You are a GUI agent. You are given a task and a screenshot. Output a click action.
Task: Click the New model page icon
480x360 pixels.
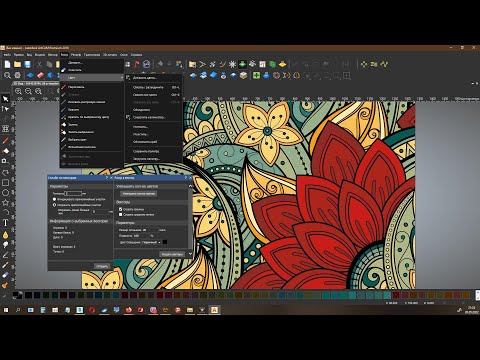click(7, 64)
